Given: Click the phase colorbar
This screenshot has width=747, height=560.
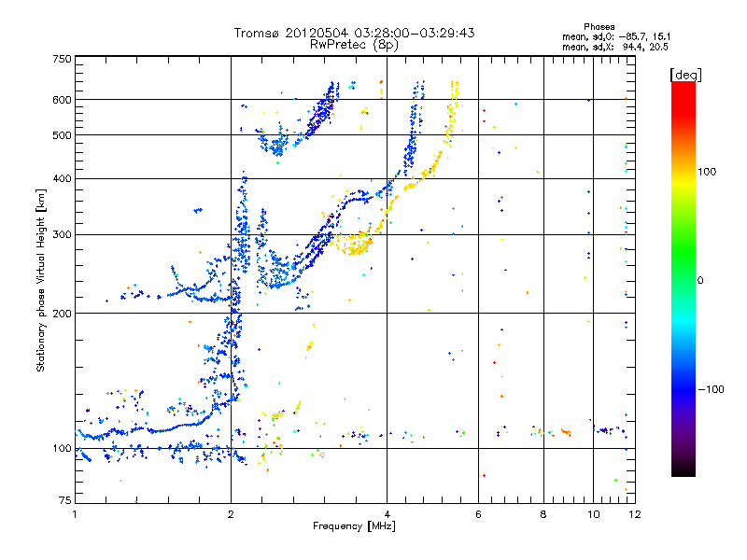Looking at the screenshot, I should point(684,279).
